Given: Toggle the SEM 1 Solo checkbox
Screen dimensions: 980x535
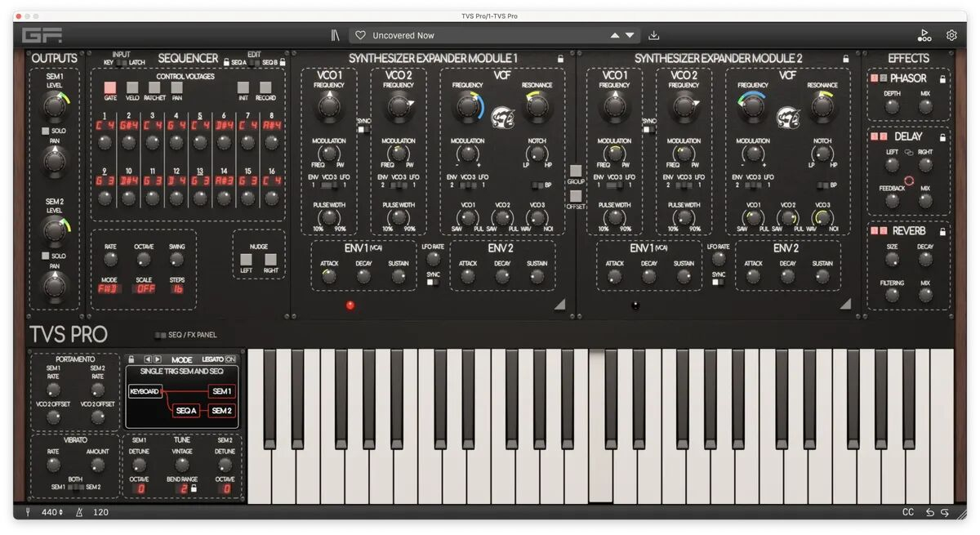Looking at the screenshot, I should [x=46, y=131].
